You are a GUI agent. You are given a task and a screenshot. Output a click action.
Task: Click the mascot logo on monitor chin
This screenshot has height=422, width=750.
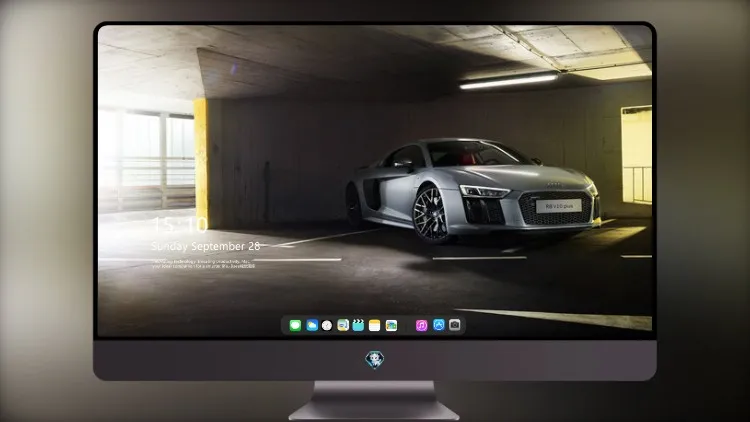pyautogui.click(x=375, y=360)
